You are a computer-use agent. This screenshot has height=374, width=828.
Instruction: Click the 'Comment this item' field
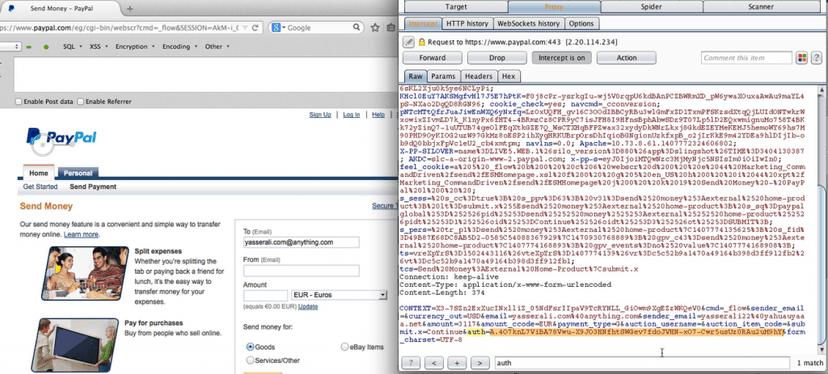pyautogui.click(x=747, y=58)
